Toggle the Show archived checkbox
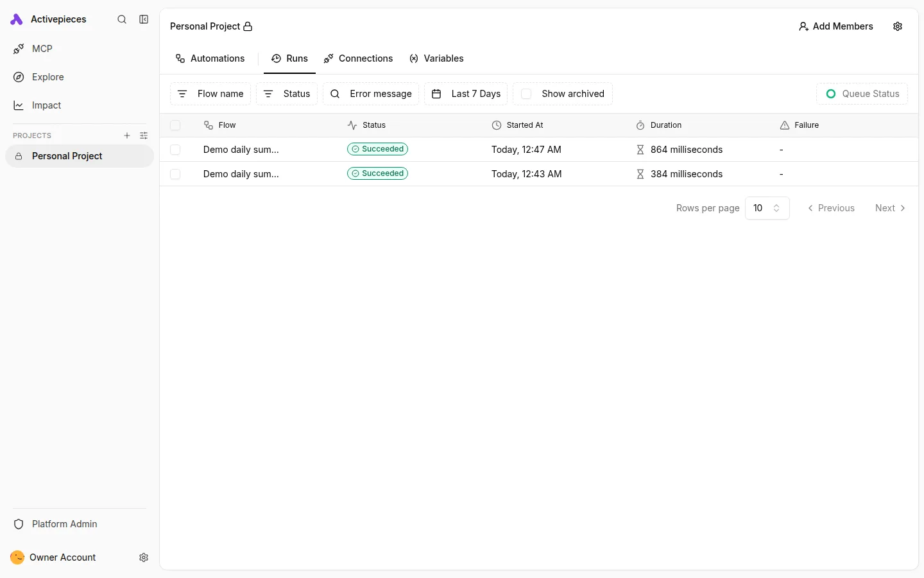 (x=526, y=94)
